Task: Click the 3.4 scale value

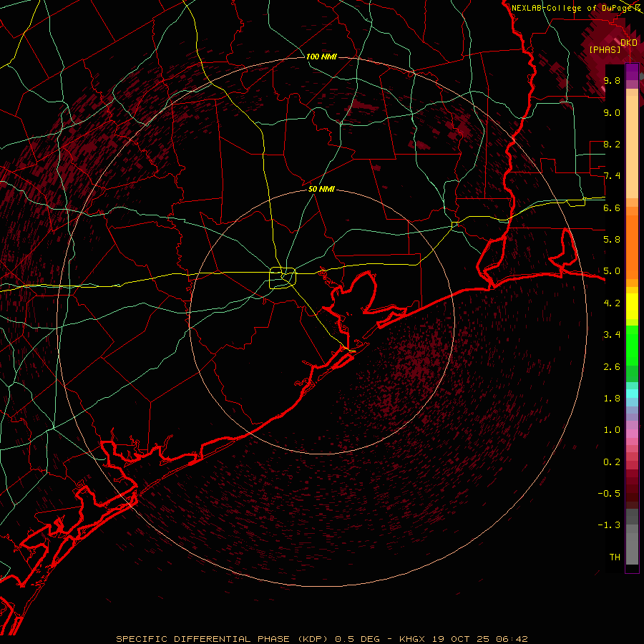Action: (x=612, y=335)
